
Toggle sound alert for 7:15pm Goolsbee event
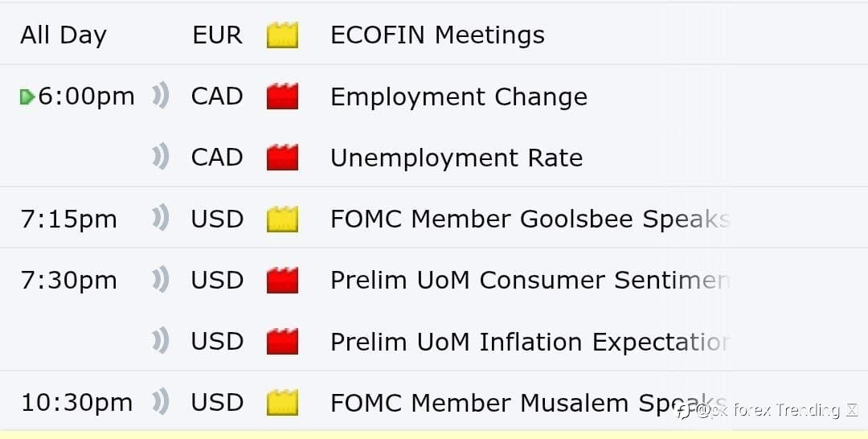161,219
